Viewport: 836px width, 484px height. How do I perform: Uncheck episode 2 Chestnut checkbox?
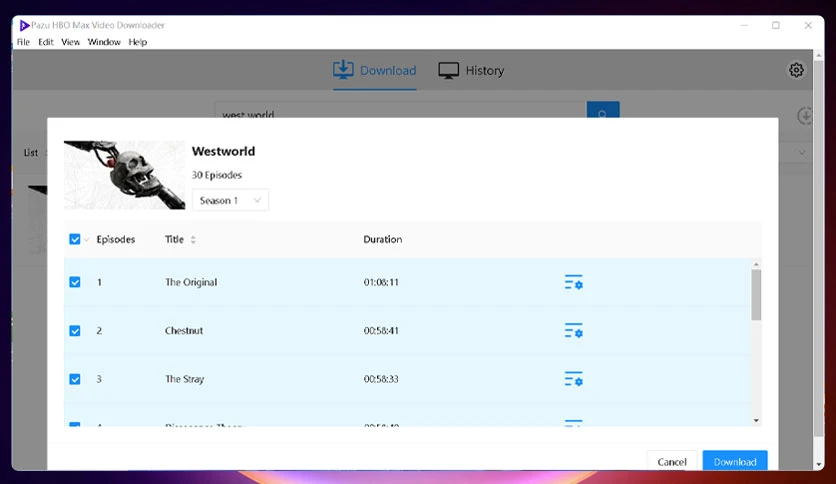[x=75, y=330]
